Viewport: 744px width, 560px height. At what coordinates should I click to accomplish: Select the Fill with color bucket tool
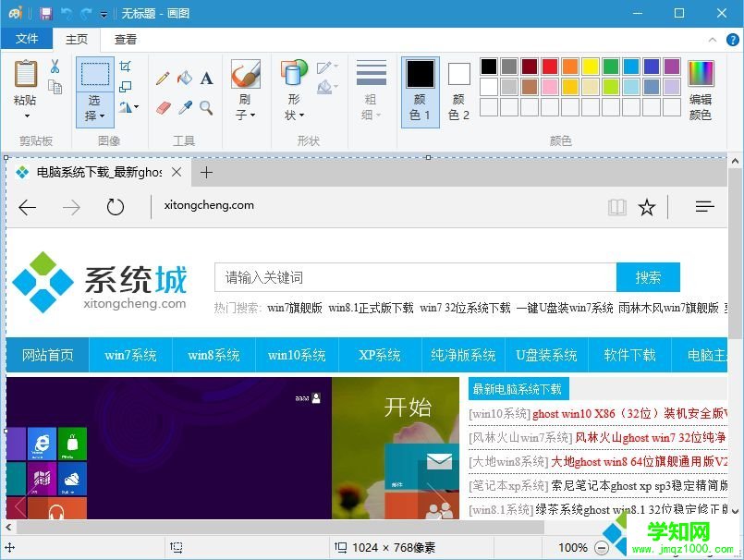coord(186,78)
